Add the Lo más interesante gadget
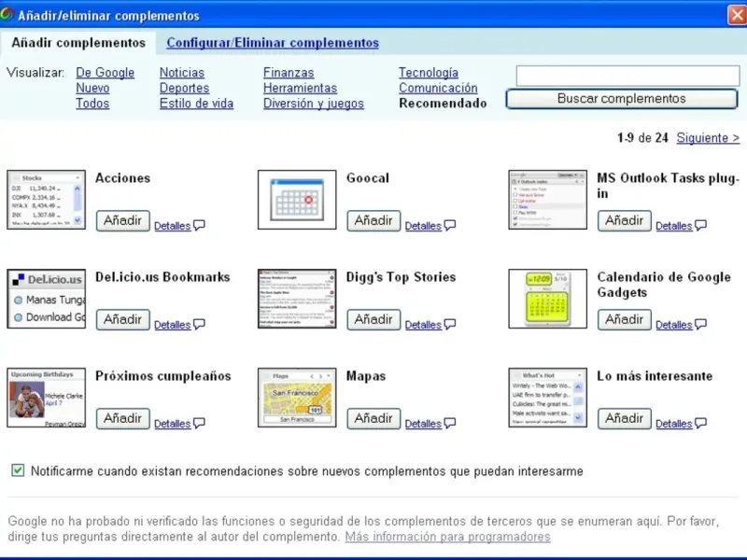747x560 pixels. coord(624,418)
